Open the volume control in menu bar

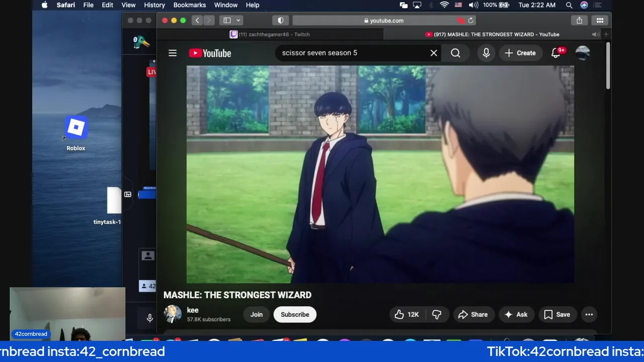473,5
